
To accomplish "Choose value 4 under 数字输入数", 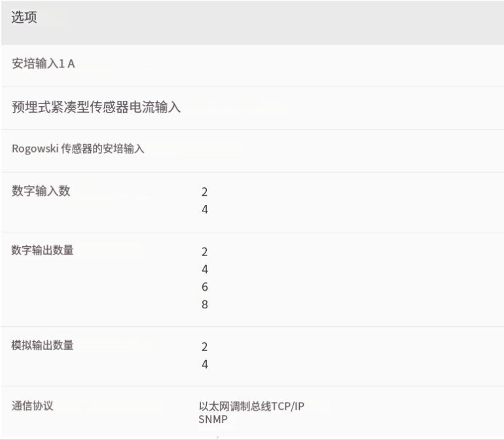I will tap(205, 210).
